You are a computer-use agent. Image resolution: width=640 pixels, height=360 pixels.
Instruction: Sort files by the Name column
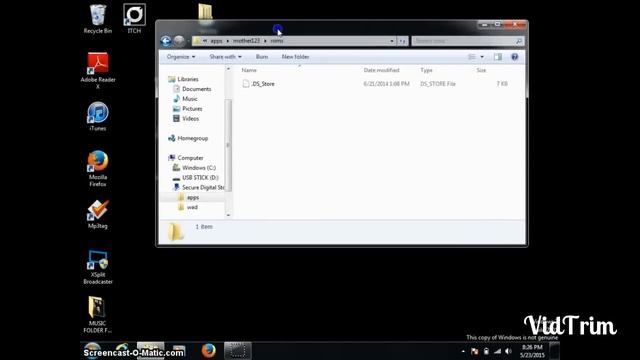(249, 70)
